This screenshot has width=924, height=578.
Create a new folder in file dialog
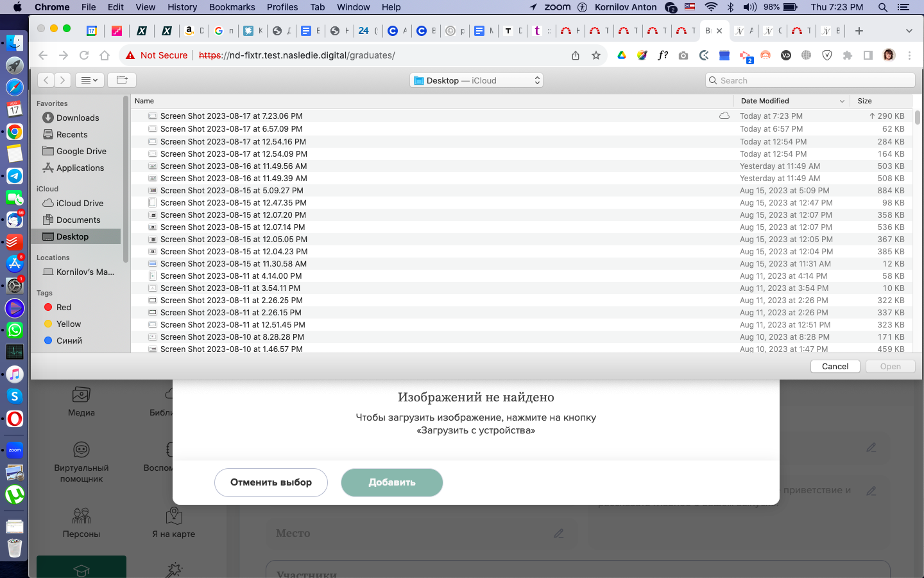tap(122, 80)
